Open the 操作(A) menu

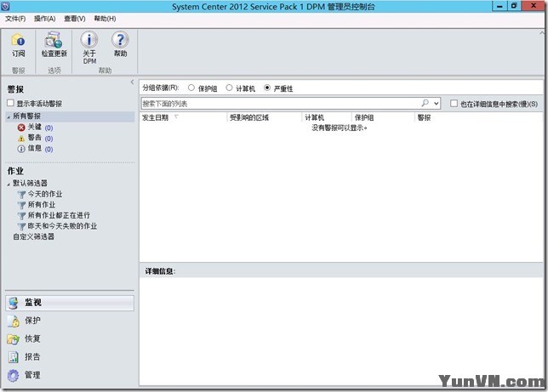pyautogui.click(x=45, y=19)
